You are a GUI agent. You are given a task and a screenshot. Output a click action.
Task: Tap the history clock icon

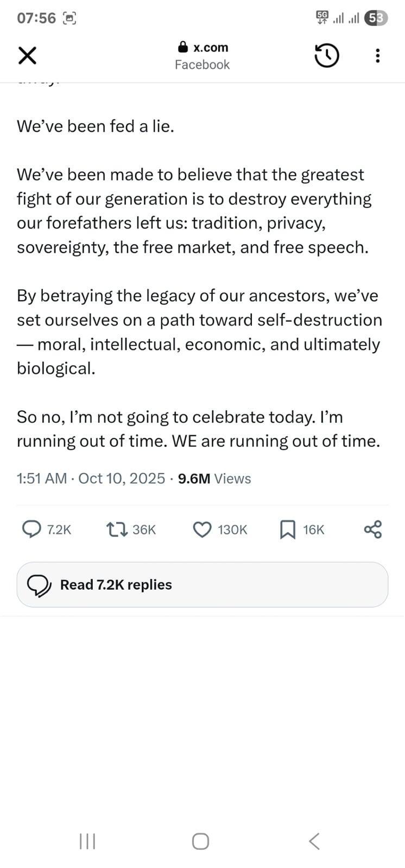point(326,55)
